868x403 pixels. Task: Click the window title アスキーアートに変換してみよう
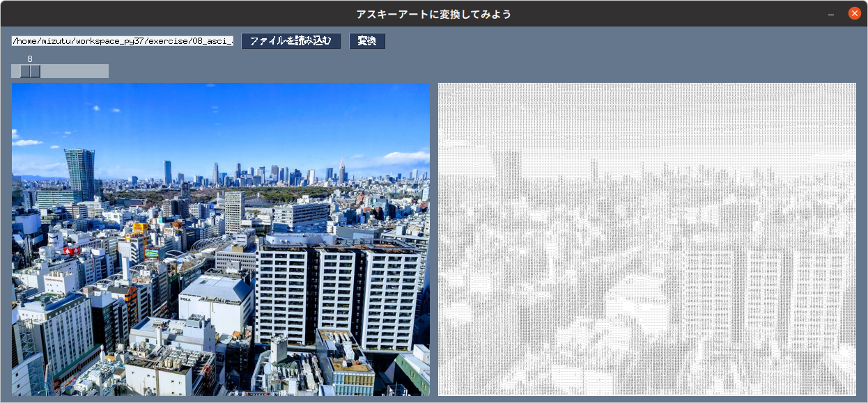click(433, 14)
